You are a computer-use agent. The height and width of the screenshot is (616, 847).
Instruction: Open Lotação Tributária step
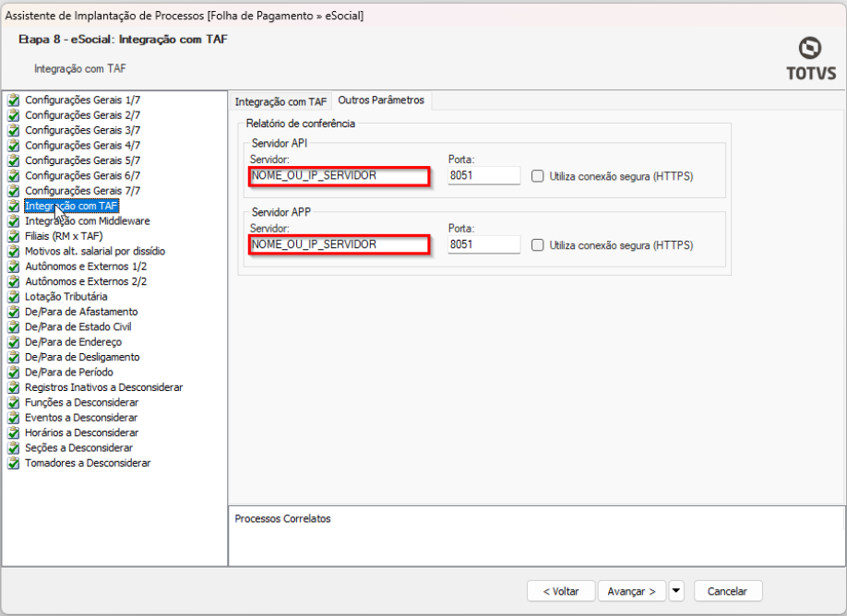coord(66,296)
